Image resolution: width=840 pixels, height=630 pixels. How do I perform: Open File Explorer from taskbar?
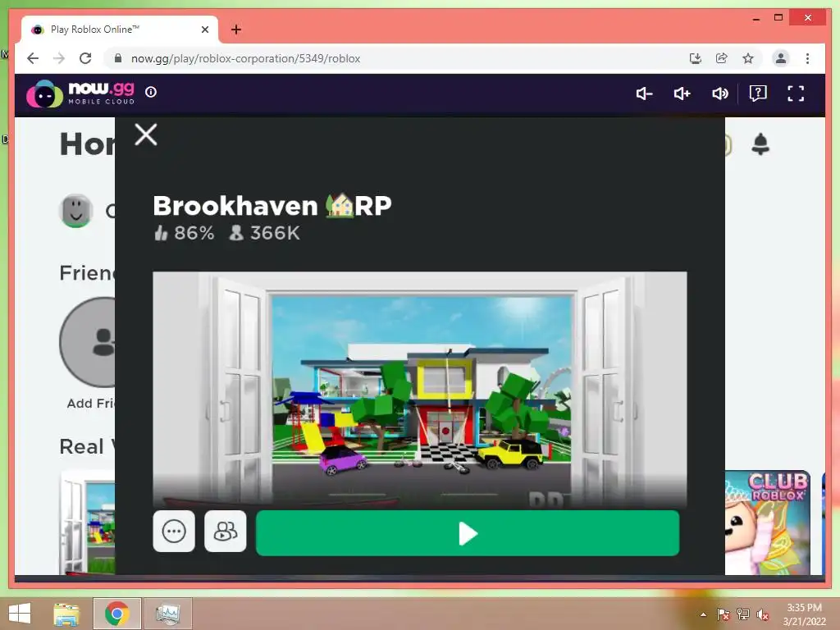point(66,614)
